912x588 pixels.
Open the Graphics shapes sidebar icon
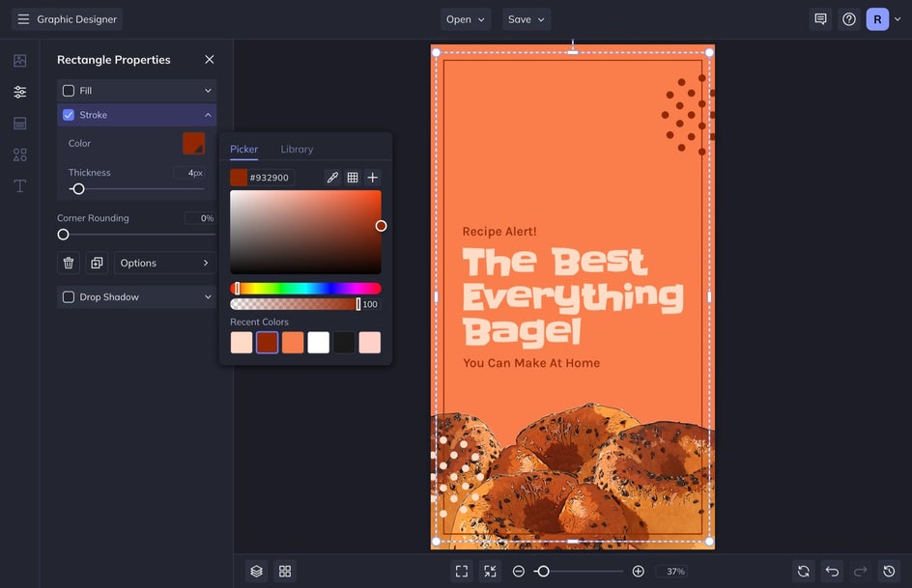point(19,154)
